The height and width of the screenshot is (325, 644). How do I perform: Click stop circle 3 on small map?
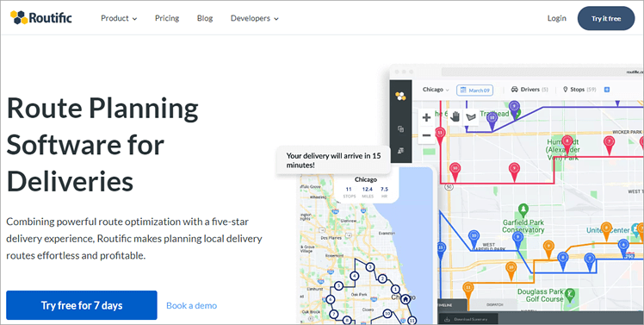point(370,267)
